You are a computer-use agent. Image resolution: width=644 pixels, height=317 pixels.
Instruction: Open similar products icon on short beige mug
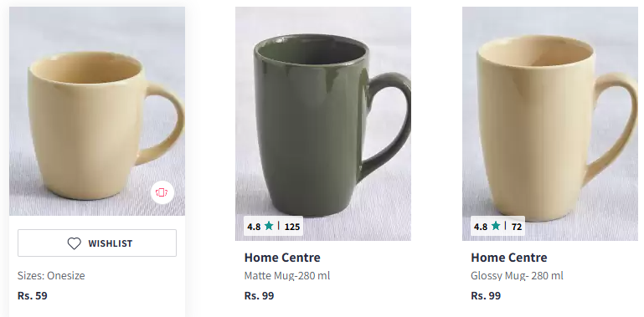[162, 192]
